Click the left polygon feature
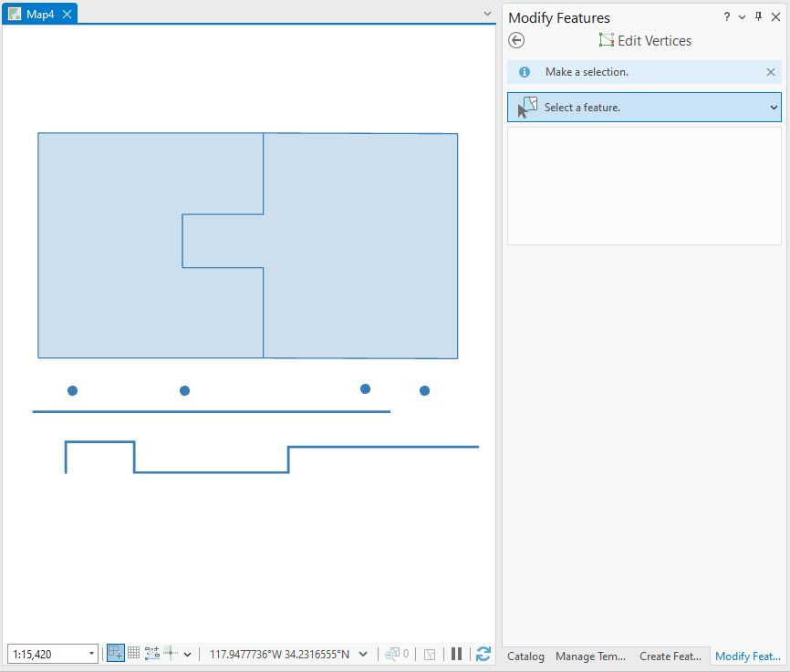 [x=111, y=246]
